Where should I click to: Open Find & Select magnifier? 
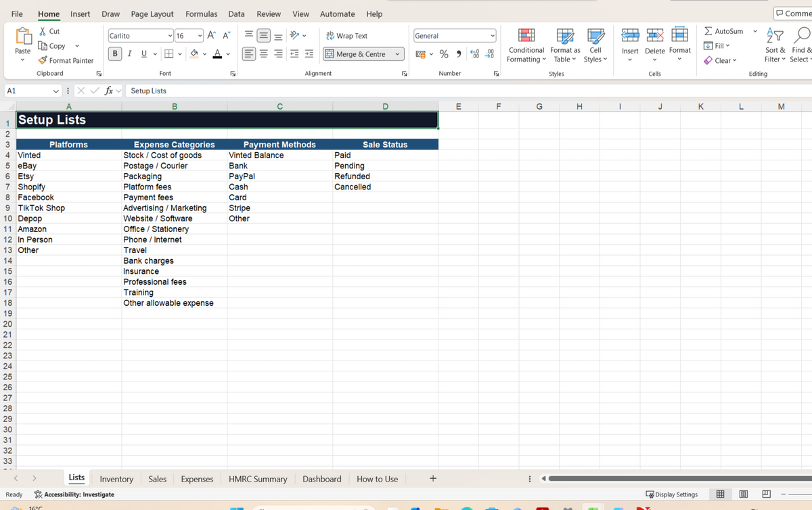pyautogui.click(x=800, y=45)
